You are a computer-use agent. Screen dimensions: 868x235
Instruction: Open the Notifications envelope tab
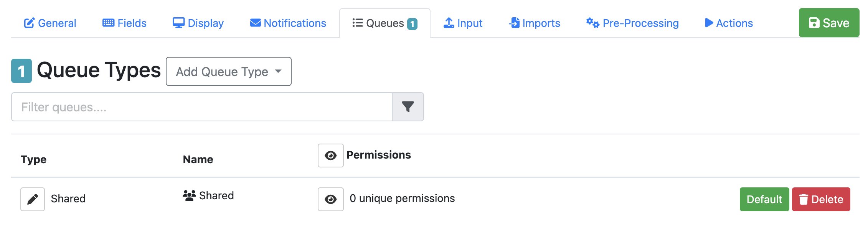coord(288,23)
